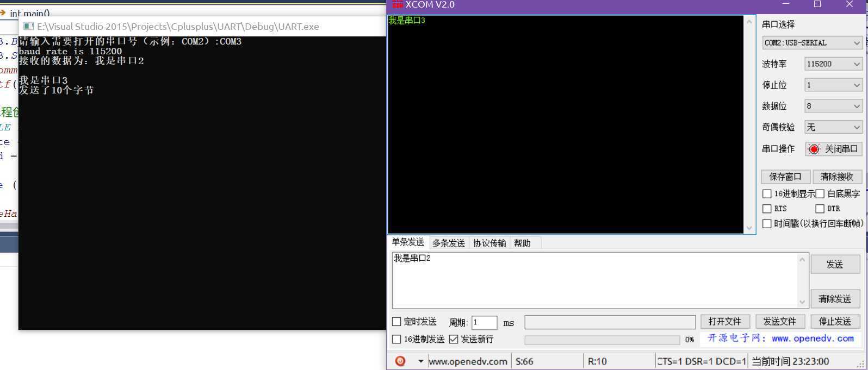Click receive area scrollbar down arrow
Screen dimensions: 868x370
(x=749, y=228)
